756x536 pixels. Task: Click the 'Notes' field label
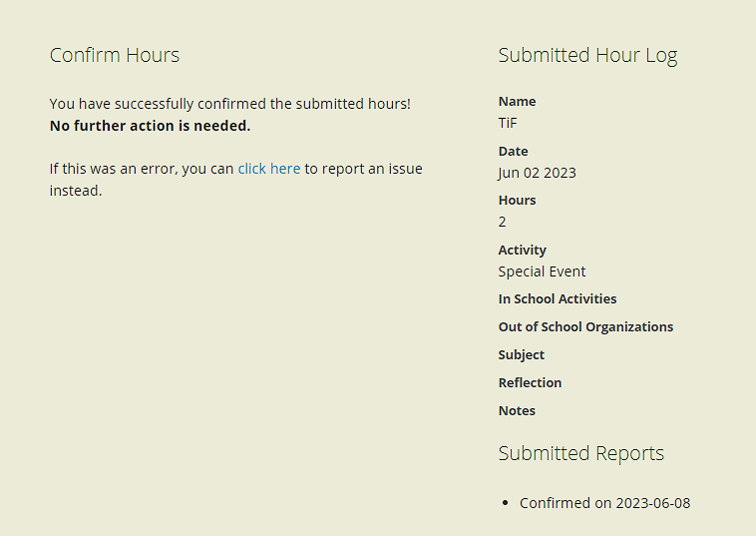tap(517, 411)
